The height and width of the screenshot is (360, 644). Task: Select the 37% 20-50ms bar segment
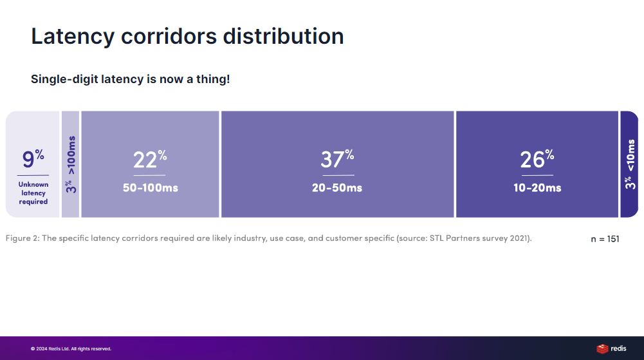pos(338,164)
